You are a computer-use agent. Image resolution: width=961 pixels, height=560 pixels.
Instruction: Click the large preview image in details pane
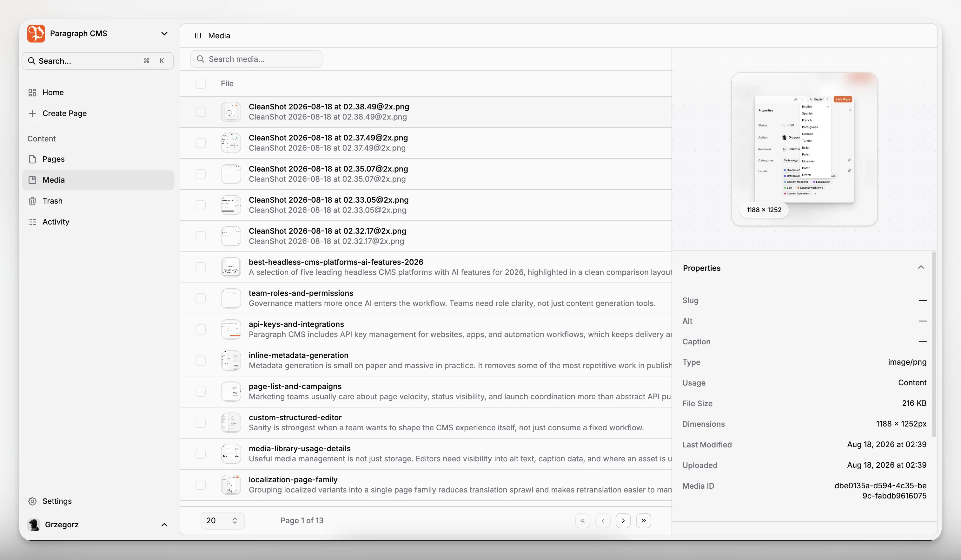[x=804, y=149]
